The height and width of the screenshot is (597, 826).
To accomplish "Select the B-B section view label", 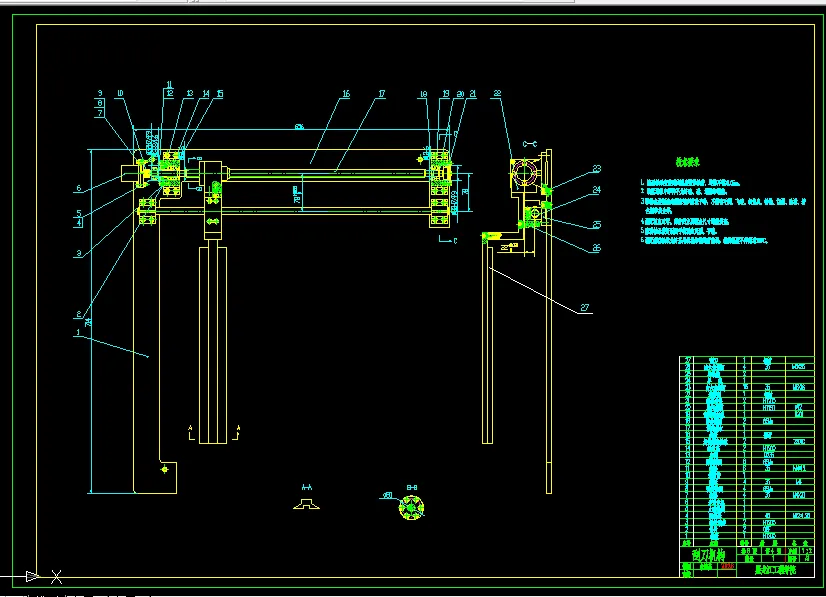I will point(412,488).
